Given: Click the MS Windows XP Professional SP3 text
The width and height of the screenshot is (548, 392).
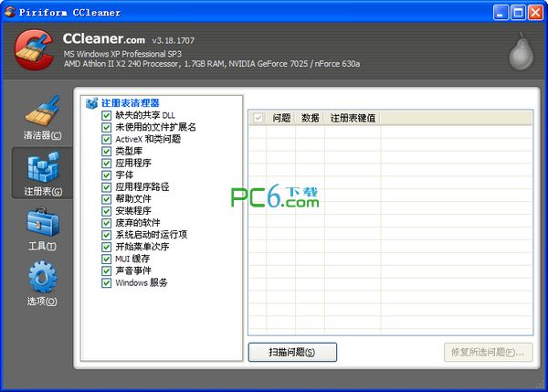Looking at the screenshot, I should [x=122, y=54].
